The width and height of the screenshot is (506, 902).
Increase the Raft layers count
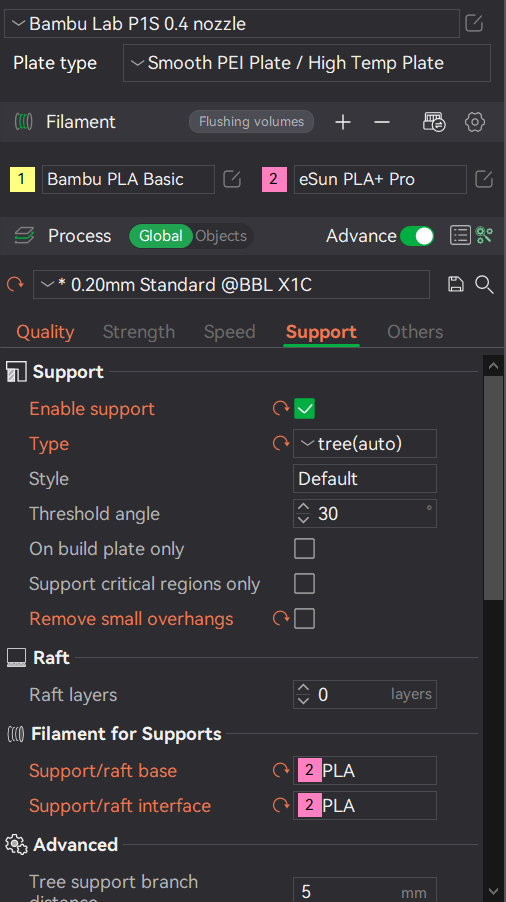[x=303, y=689]
